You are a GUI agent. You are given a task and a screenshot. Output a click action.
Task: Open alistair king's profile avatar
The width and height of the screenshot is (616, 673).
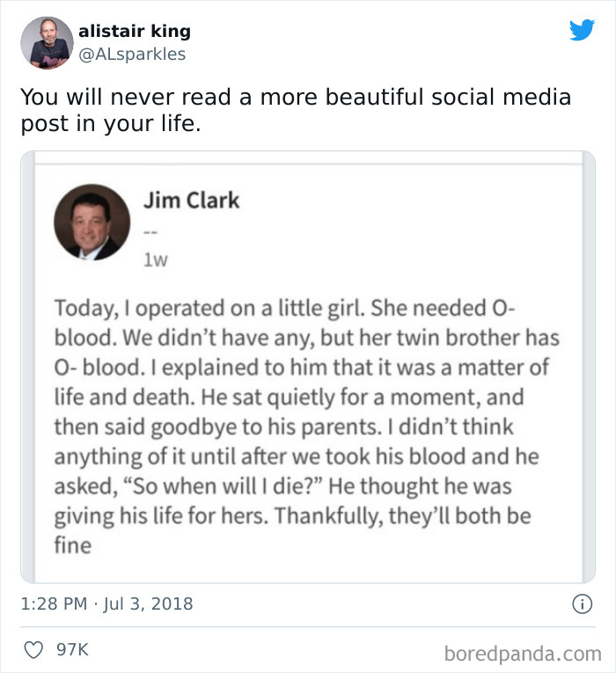[47, 42]
